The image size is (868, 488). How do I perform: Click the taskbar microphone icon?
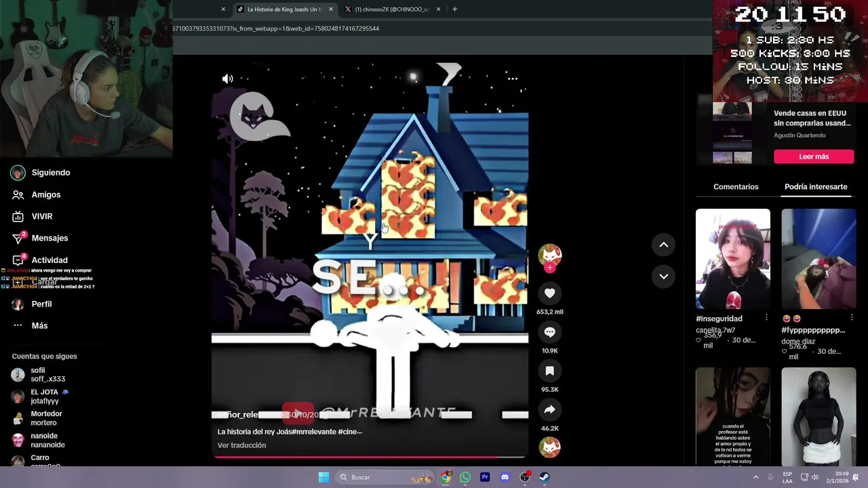[x=770, y=477]
